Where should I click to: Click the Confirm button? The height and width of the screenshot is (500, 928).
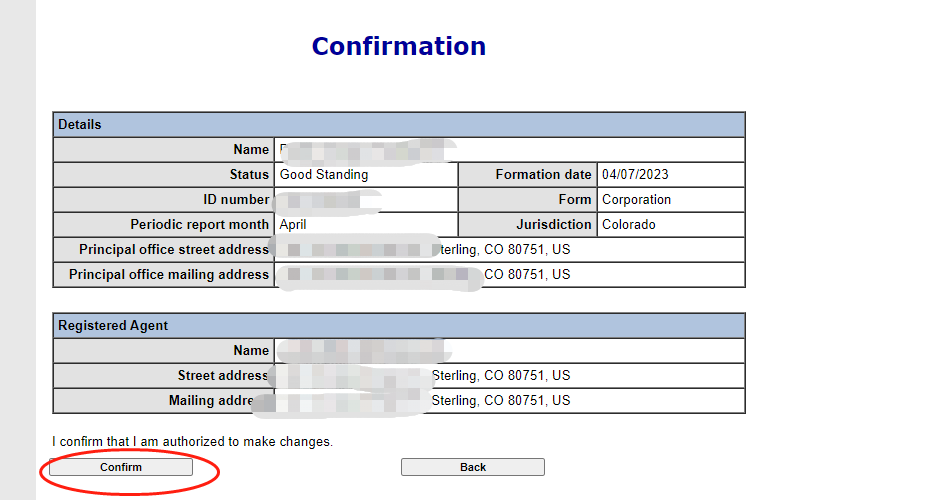click(121, 467)
